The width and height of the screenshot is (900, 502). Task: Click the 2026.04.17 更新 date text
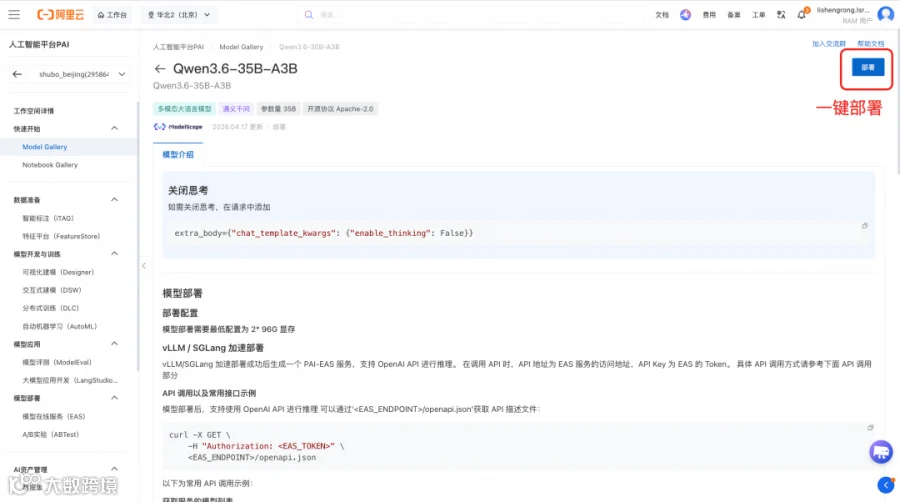tap(237, 127)
